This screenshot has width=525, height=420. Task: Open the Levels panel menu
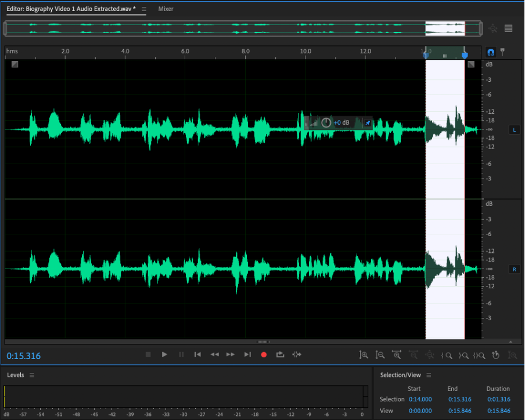[32, 375]
